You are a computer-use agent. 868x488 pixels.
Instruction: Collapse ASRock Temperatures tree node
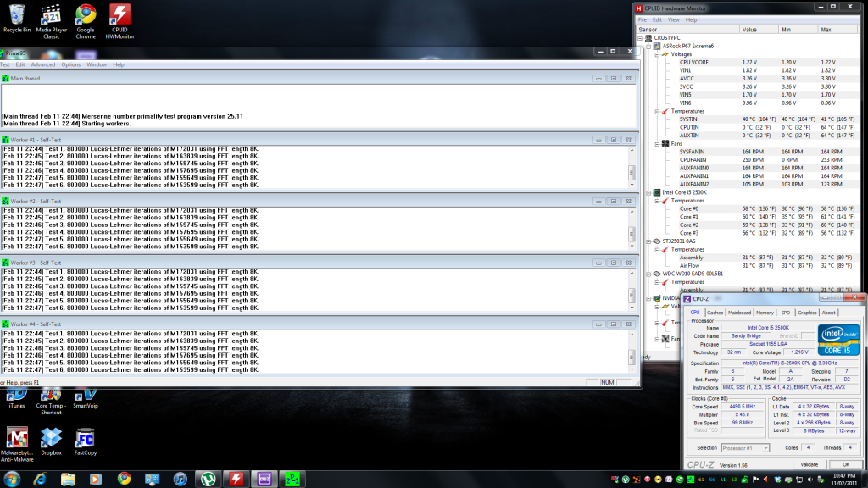pyautogui.click(x=657, y=111)
